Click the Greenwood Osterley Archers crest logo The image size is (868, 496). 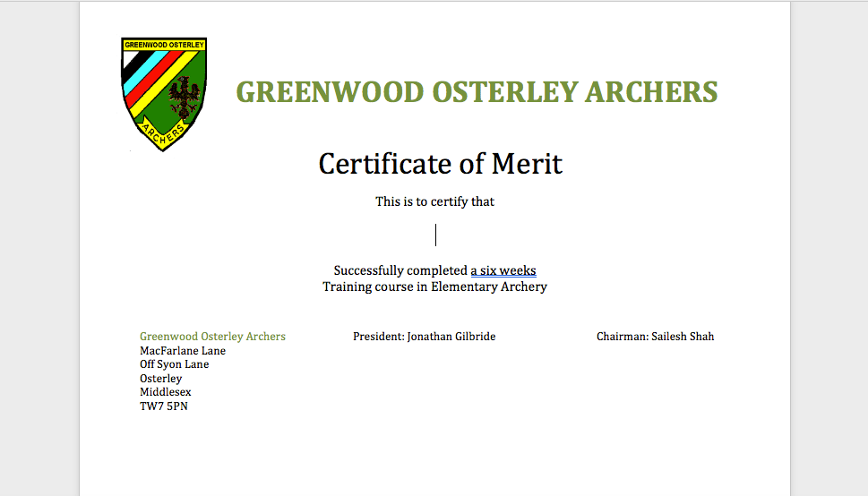click(164, 93)
